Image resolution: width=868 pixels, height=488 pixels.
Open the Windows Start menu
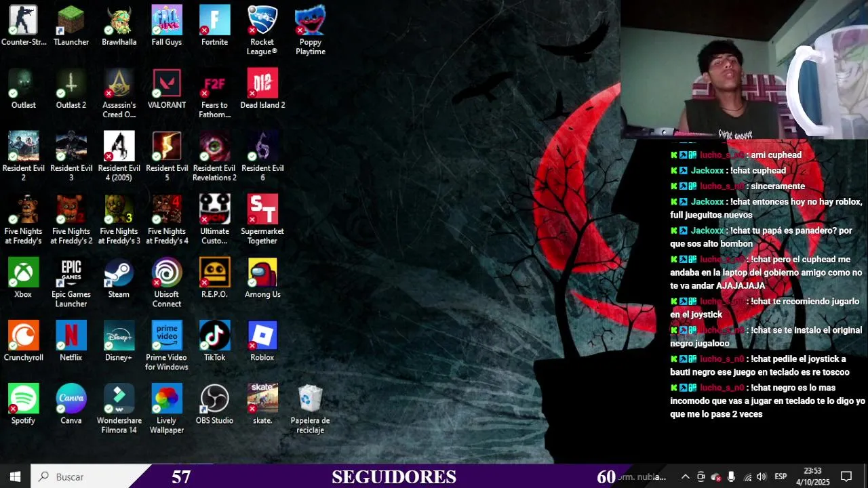tap(16, 476)
